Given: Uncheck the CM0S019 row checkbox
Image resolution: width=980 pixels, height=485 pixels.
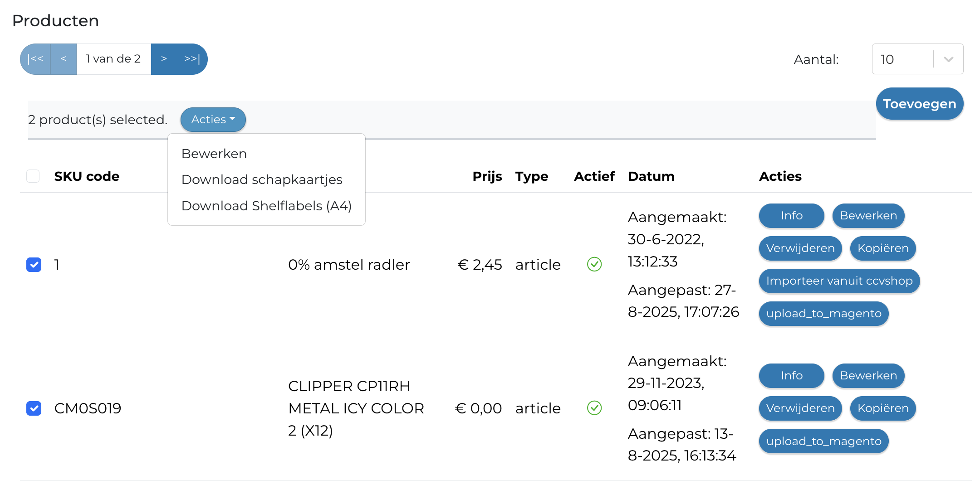Looking at the screenshot, I should pos(34,408).
